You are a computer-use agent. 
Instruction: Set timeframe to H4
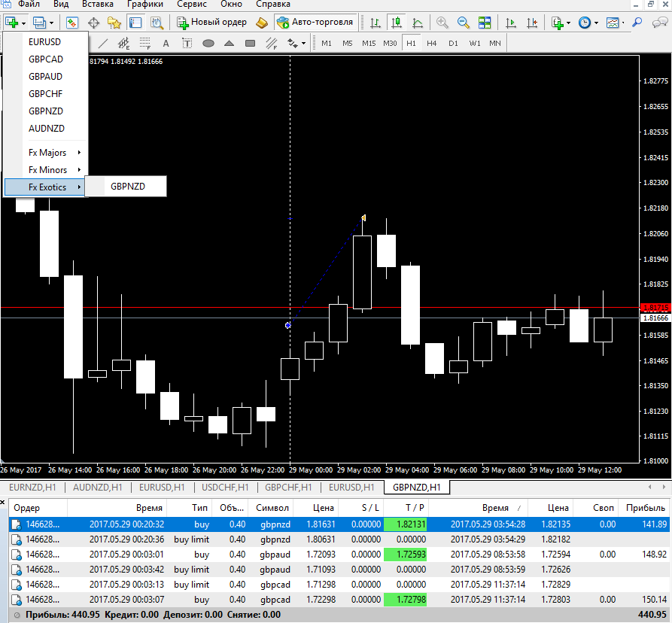coord(432,44)
